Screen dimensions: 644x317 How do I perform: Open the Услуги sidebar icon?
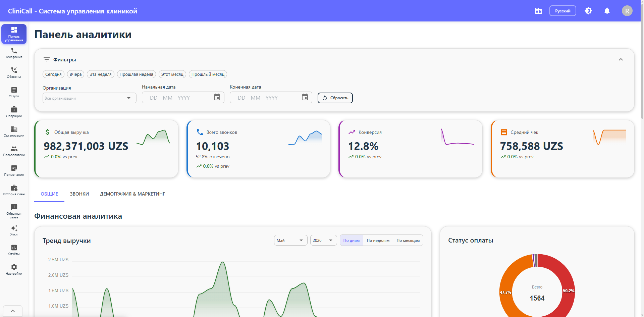[14, 92]
